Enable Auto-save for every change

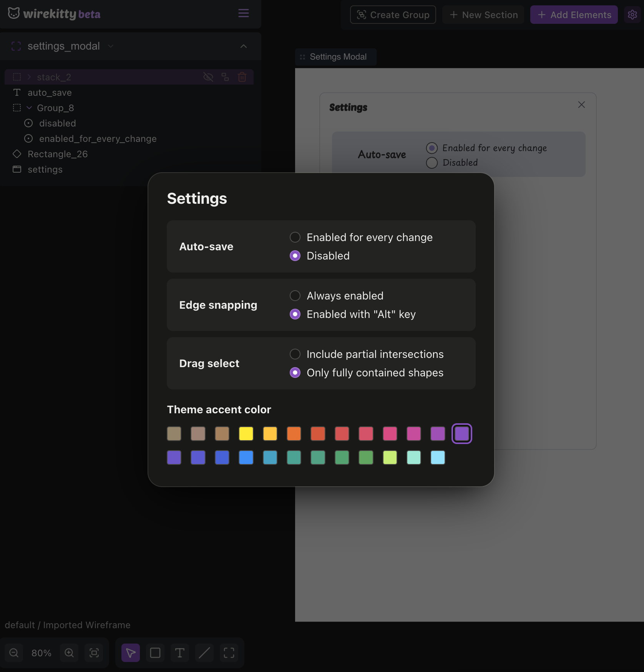[295, 237]
